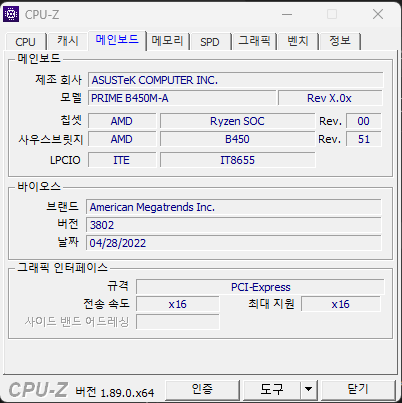Open the 그래픽 tab
The width and height of the screenshot is (402, 403).
pos(254,41)
